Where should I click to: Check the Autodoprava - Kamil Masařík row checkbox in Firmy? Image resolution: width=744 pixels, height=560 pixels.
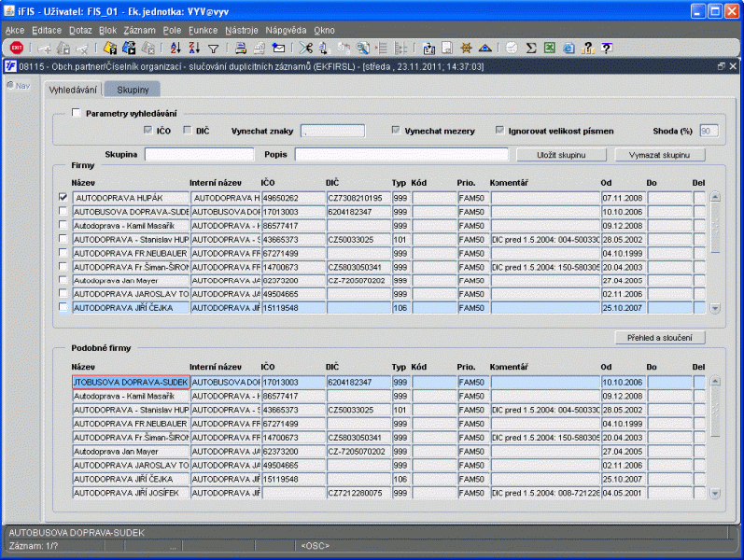click(x=63, y=225)
